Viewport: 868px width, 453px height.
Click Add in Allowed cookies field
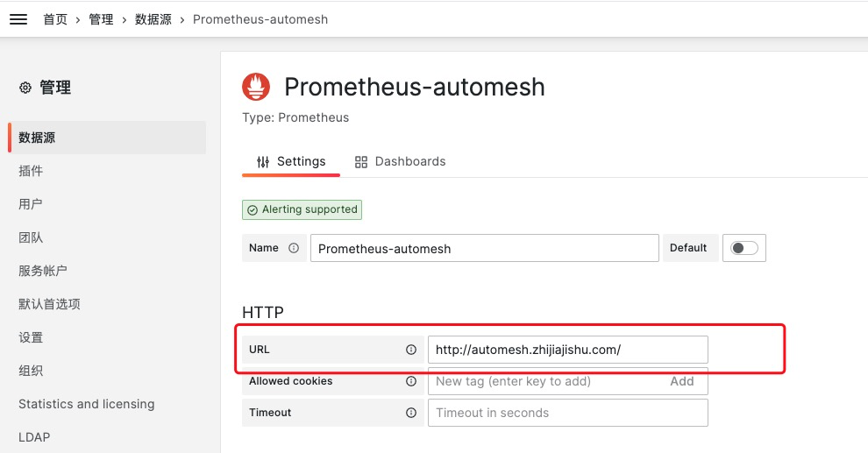[682, 381]
